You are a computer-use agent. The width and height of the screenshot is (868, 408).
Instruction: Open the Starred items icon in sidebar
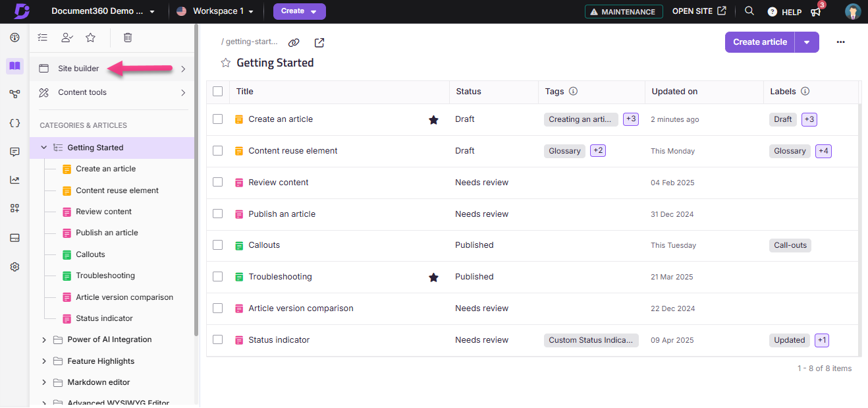click(x=90, y=38)
